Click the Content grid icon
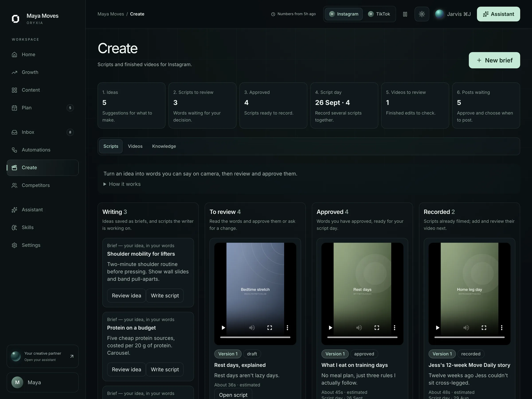Screen dimensions: 532x399 (x=14, y=90)
